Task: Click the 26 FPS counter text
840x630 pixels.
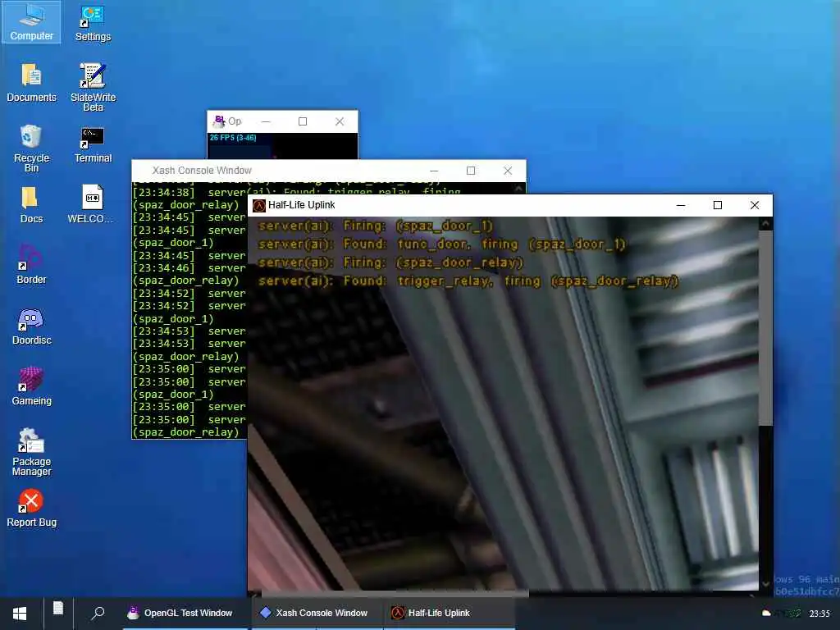Action: tap(232, 138)
